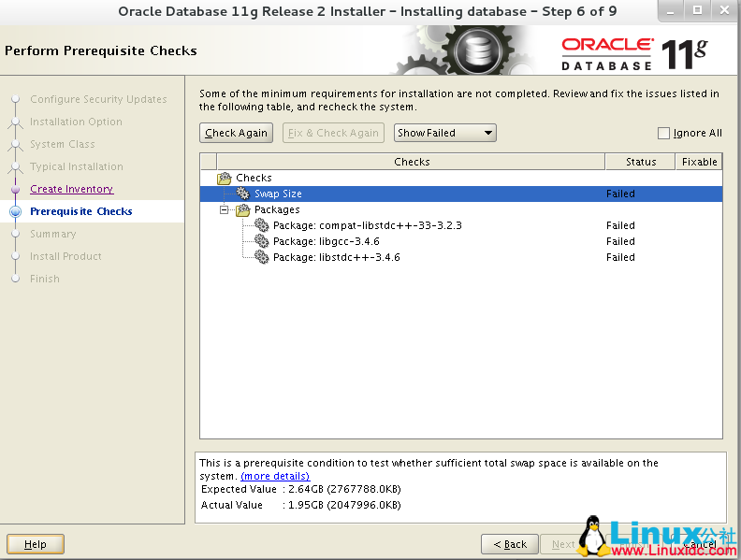Enable the Ignore All checkbox
The height and width of the screenshot is (560, 741).
(x=663, y=133)
